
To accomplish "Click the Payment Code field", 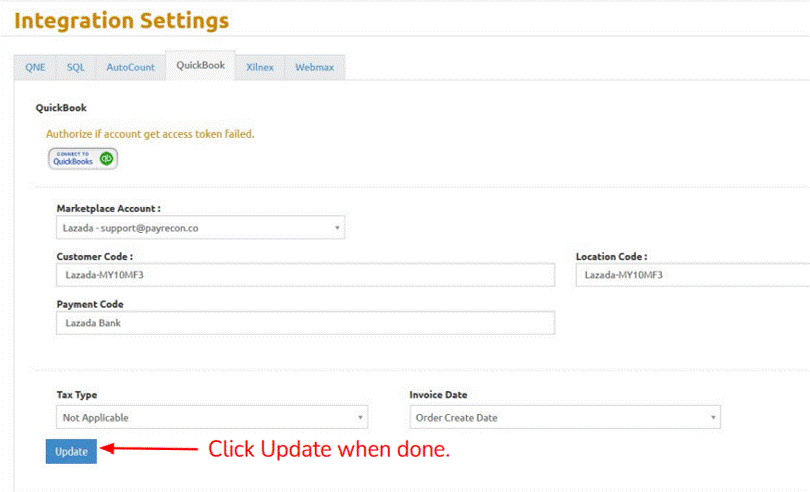I will click(305, 323).
